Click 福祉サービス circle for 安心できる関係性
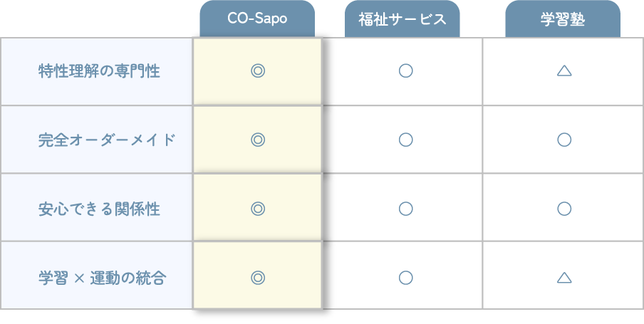This screenshot has width=644, height=324. point(406,209)
